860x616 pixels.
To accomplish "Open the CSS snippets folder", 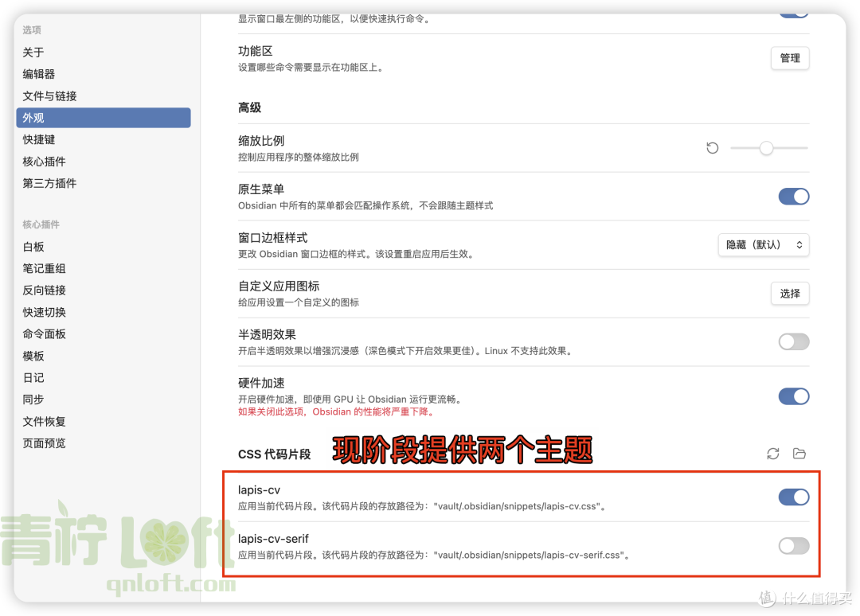I will coord(799,454).
